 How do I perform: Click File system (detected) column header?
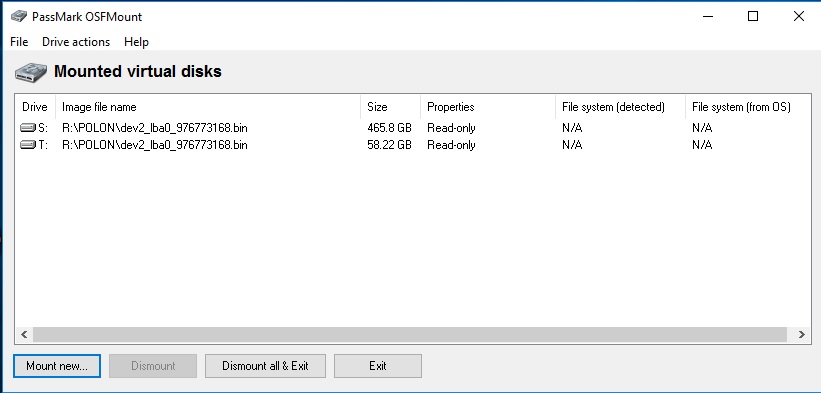pos(620,107)
